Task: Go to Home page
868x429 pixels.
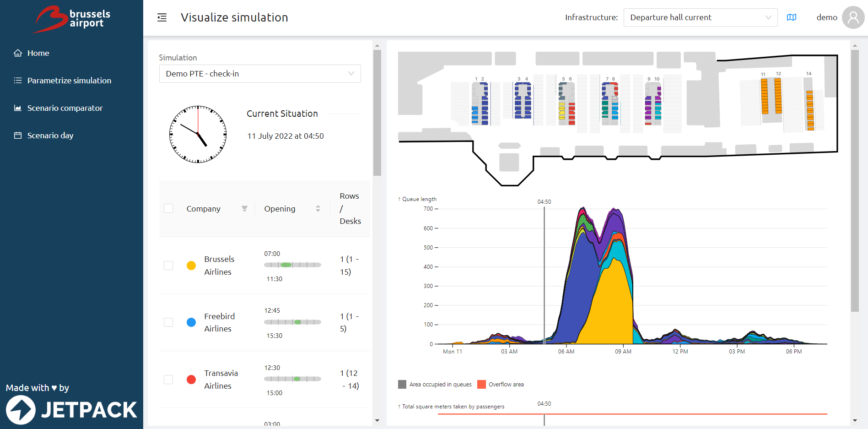Action: (38, 53)
